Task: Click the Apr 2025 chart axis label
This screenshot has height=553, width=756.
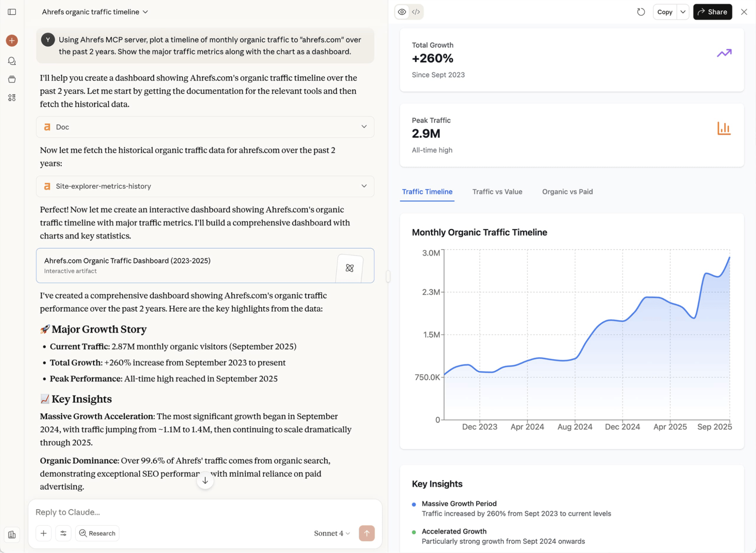Action: pos(670,427)
